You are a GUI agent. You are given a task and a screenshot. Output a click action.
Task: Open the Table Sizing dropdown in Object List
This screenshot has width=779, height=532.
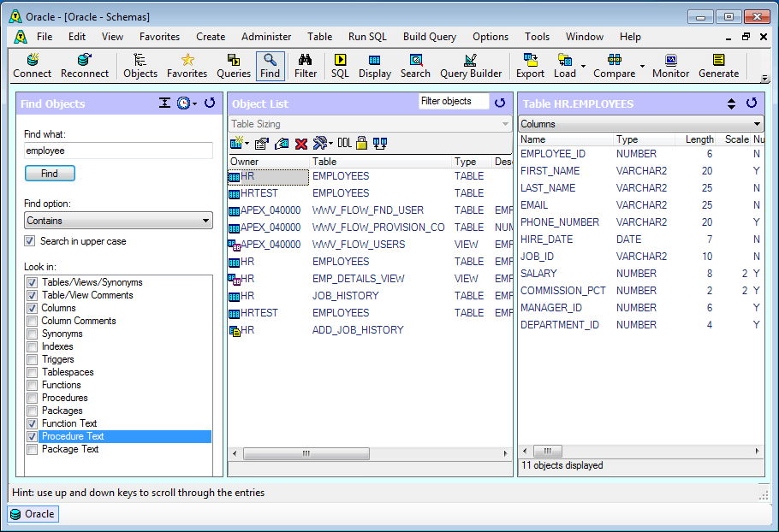pyautogui.click(x=370, y=124)
